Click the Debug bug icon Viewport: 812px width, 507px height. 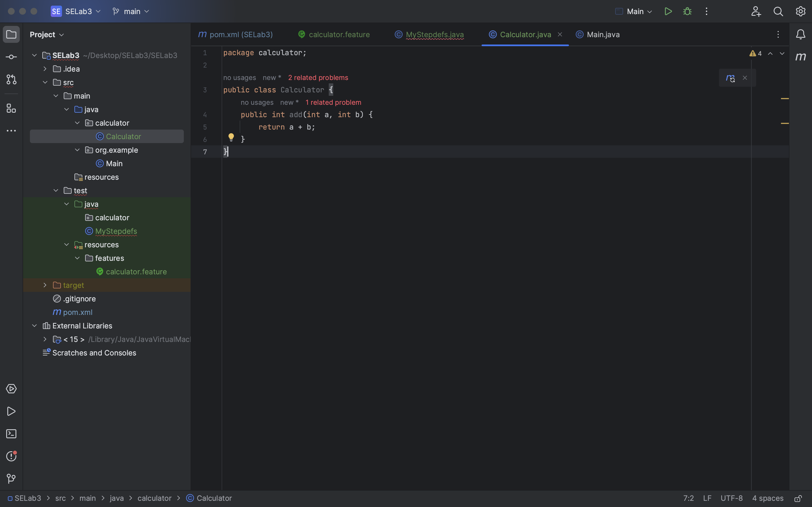click(687, 11)
